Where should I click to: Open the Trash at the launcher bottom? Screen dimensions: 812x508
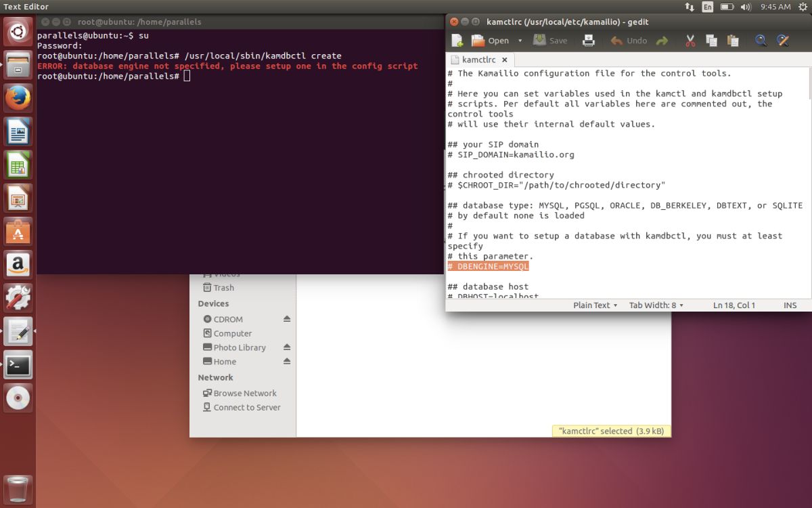(x=18, y=490)
